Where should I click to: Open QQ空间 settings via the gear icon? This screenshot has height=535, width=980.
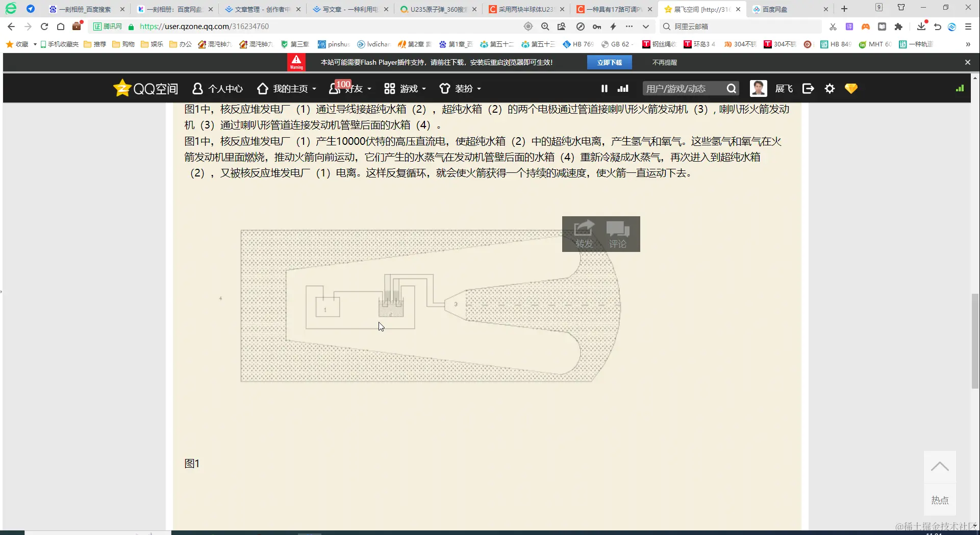click(830, 88)
